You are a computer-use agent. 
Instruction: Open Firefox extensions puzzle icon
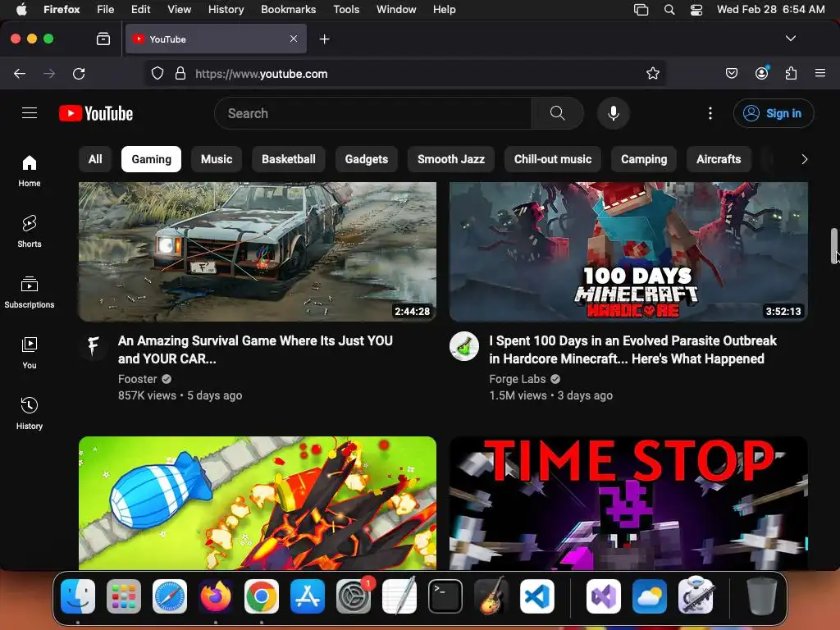pyautogui.click(x=792, y=73)
